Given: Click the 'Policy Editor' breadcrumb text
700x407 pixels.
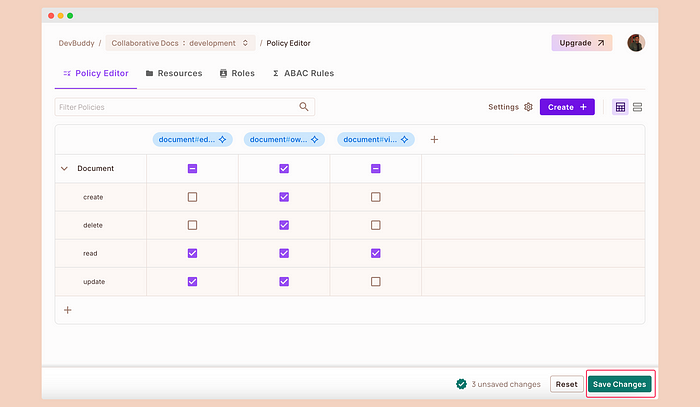Looking at the screenshot, I should pos(288,43).
